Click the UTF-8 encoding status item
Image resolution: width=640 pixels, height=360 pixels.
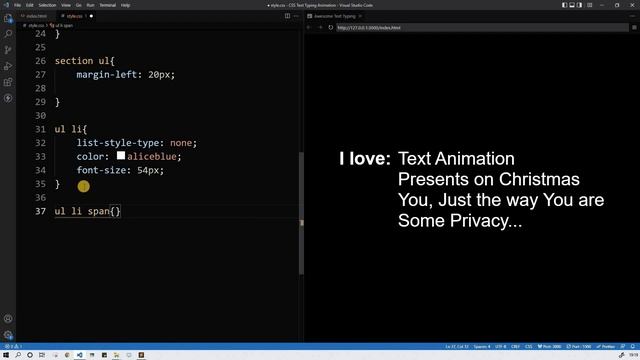501,346
